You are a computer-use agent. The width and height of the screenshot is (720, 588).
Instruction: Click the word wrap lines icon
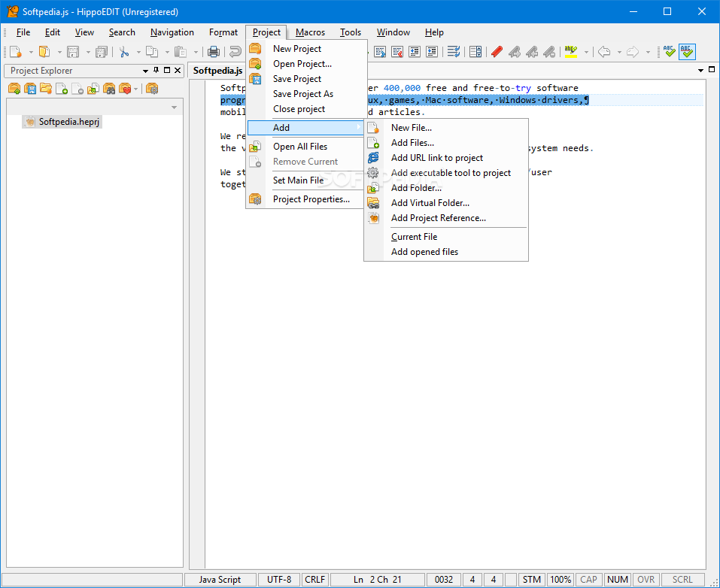(x=454, y=51)
